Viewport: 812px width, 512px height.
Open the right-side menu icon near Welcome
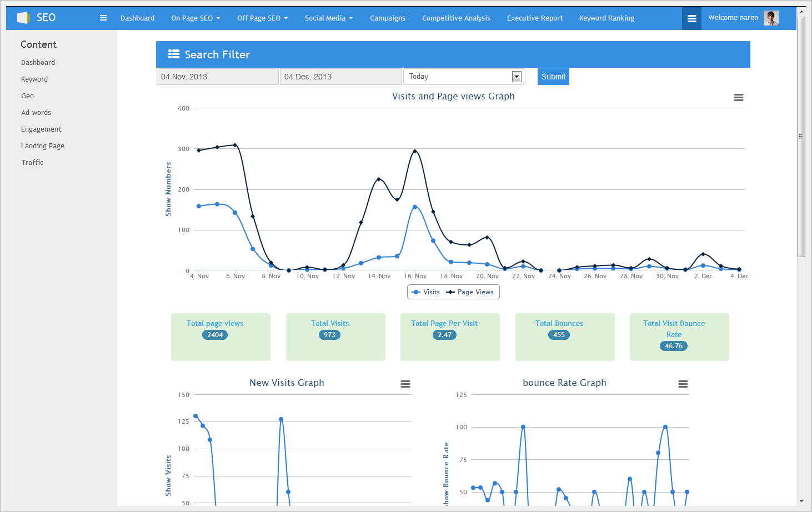click(x=691, y=18)
